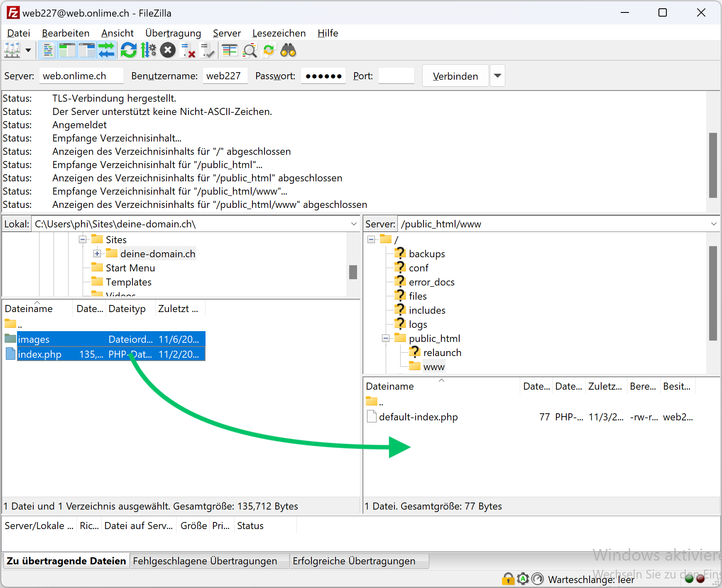Click the FileZilla logo in title bar
The image size is (722, 588).
click(x=13, y=13)
